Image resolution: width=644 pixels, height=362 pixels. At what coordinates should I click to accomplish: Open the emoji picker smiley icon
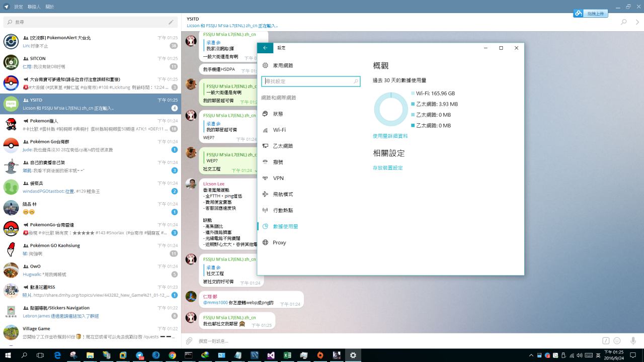click(x=617, y=341)
